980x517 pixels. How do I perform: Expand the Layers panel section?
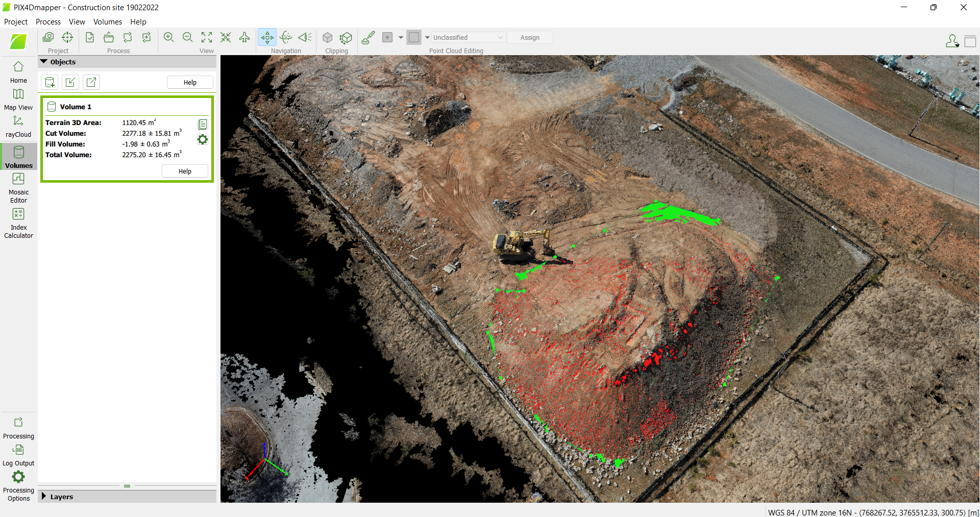(44, 497)
